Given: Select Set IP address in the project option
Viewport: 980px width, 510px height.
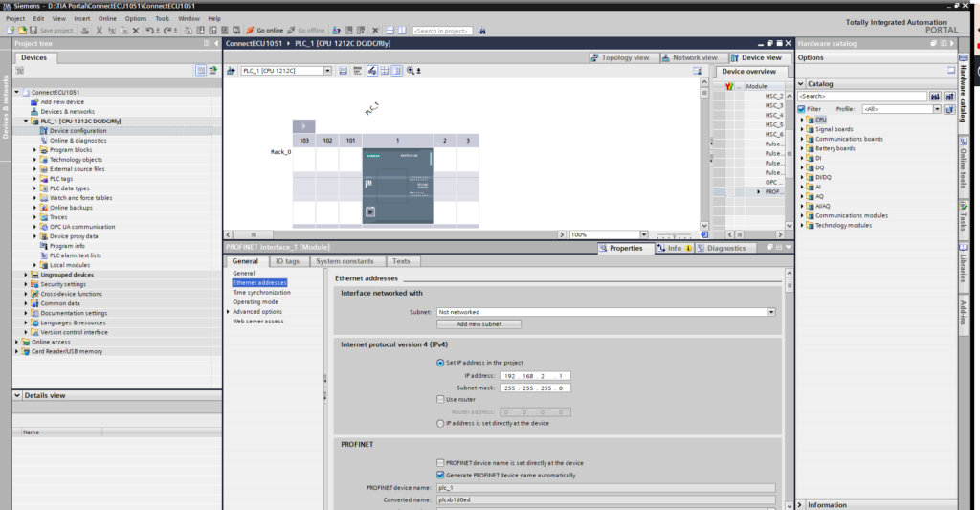Looking at the screenshot, I should [440, 363].
